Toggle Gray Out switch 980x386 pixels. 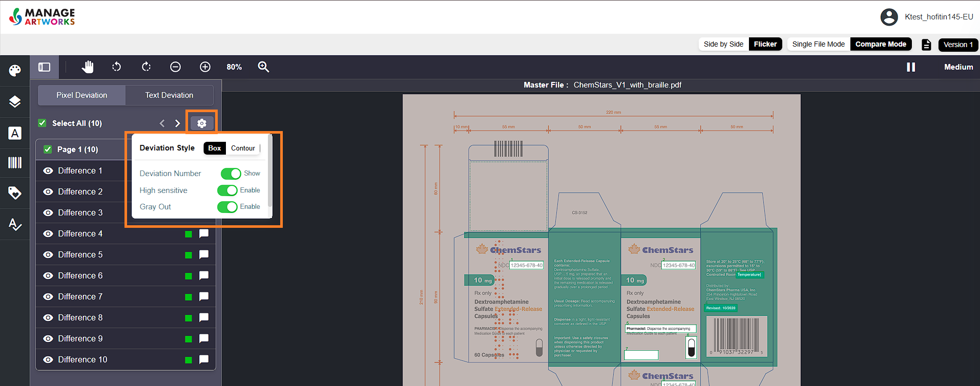point(227,207)
